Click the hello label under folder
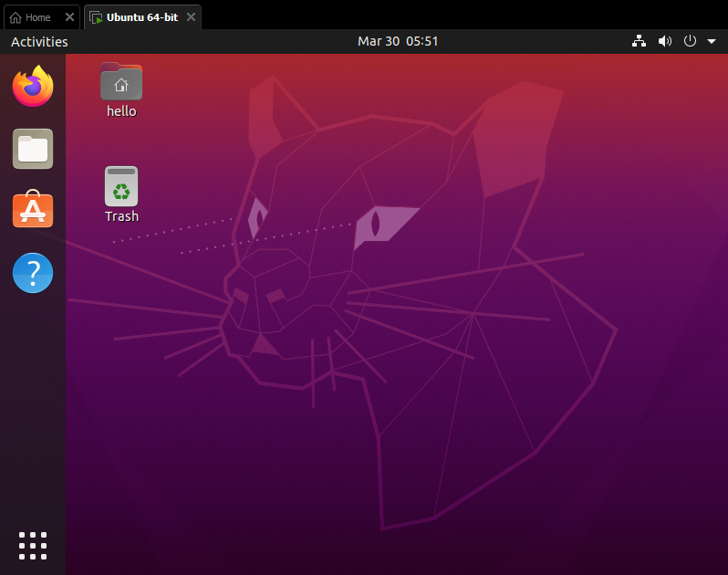 click(x=121, y=111)
